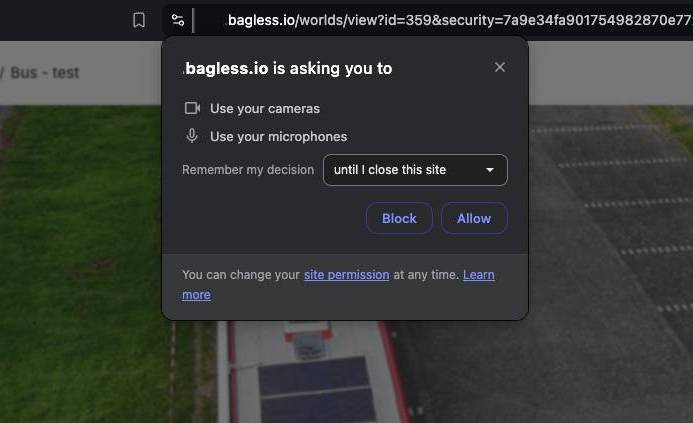
Task: Follow the "Learn more" link
Action: click(x=196, y=295)
